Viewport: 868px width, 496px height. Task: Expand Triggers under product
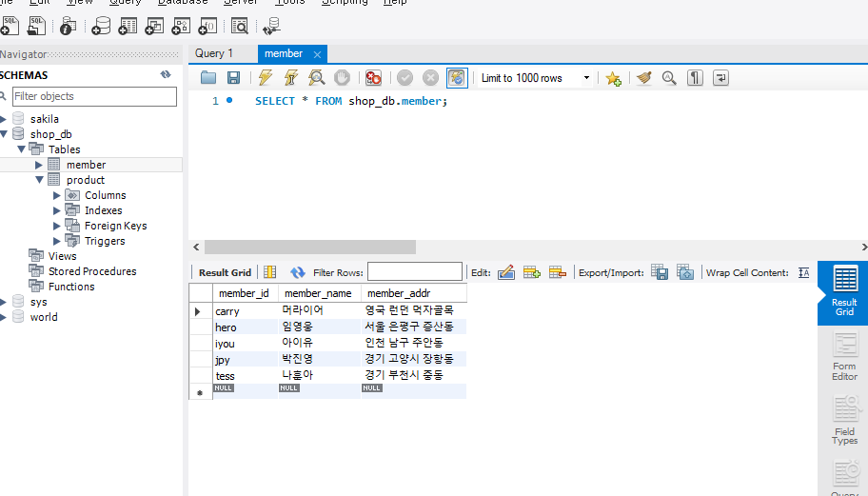tap(56, 241)
